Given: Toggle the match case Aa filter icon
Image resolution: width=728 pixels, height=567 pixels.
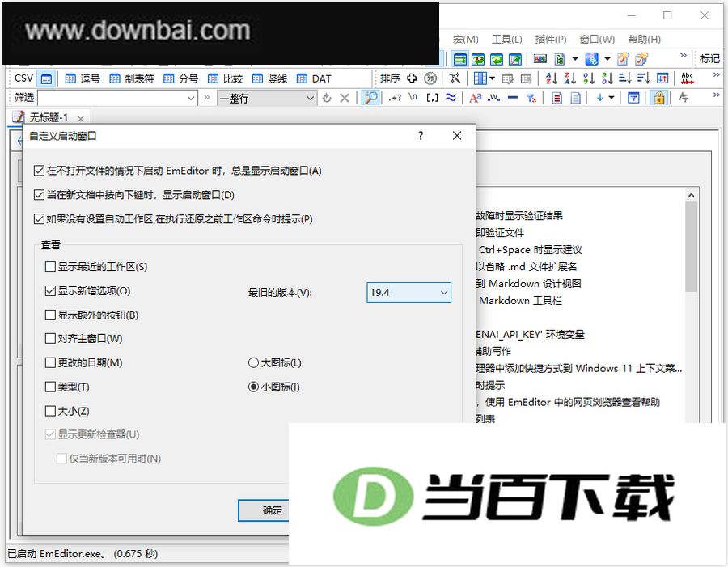Looking at the screenshot, I should (476, 98).
